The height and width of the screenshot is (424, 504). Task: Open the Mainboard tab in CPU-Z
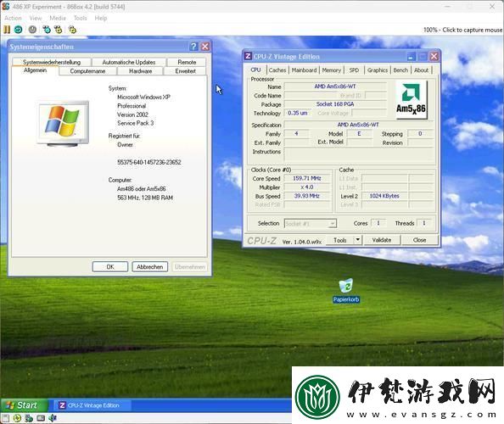[x=304, y=70]
